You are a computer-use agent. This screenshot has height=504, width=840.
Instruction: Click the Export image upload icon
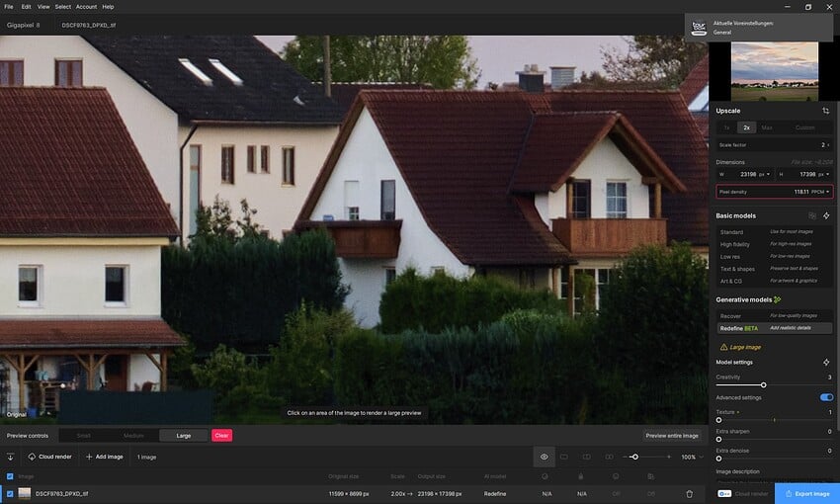tap(789, 494)
